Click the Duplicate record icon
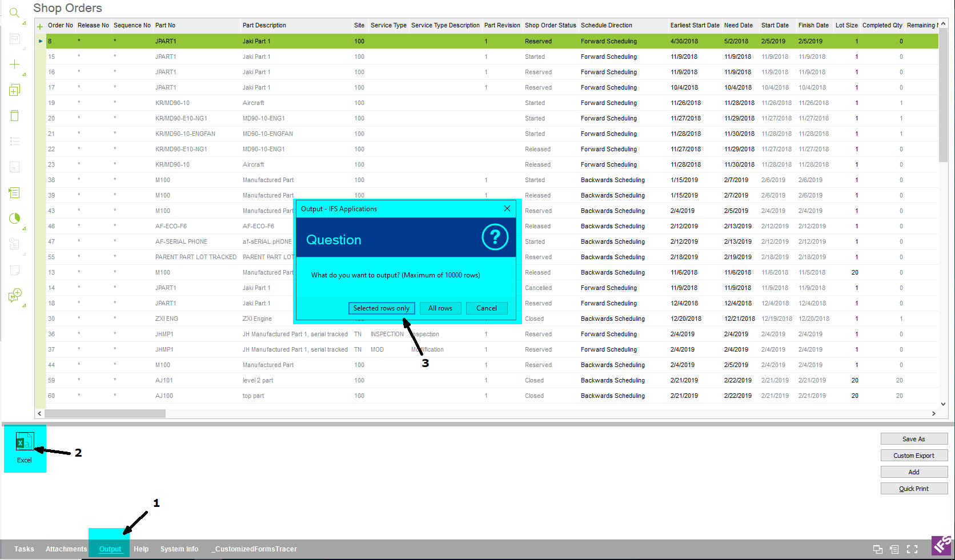 click(14, 90)
